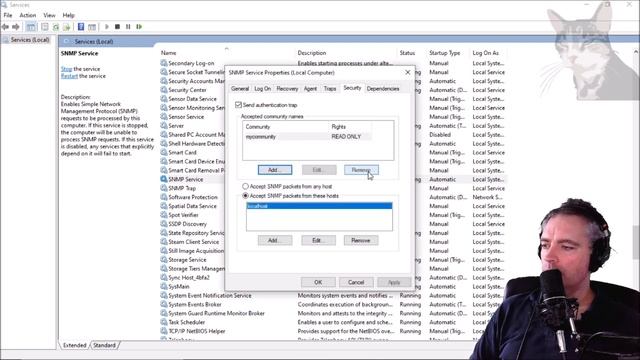Image resolution: width=640 pixels, height=360 pixels.
Task: Select the Task Scheduler service name
Action: pyautogui.click(x=187, y=322)
